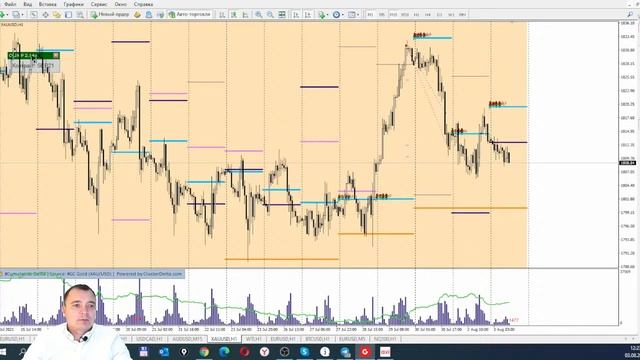
Task: Click the current price label on scale
Action: pos(627,163)
